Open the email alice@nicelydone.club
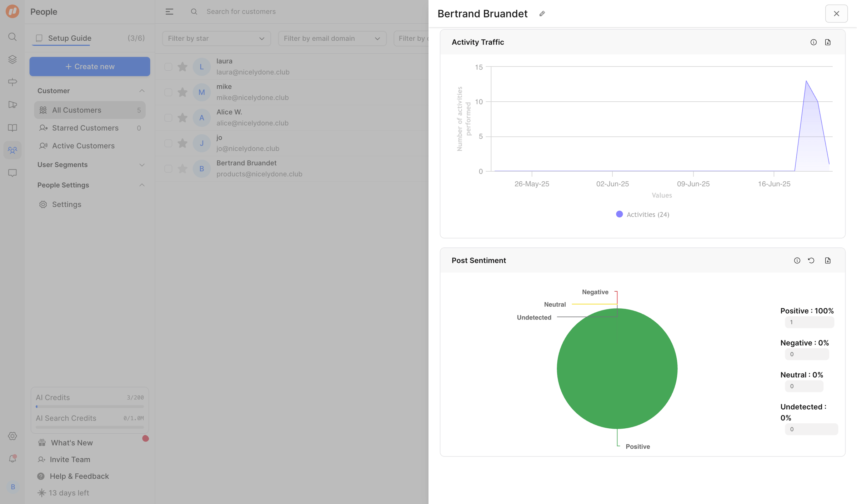This screenshot has width=857, height=504. pyautogui.click(x=252, y=123)
